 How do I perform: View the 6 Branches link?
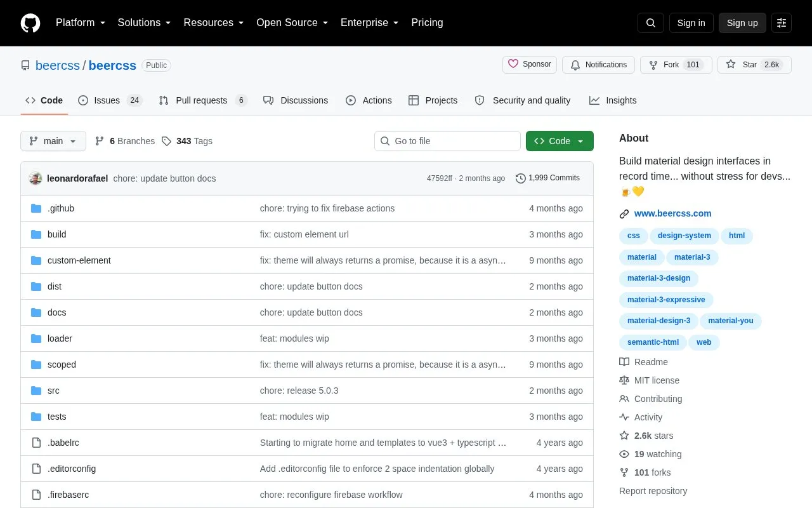125,141
